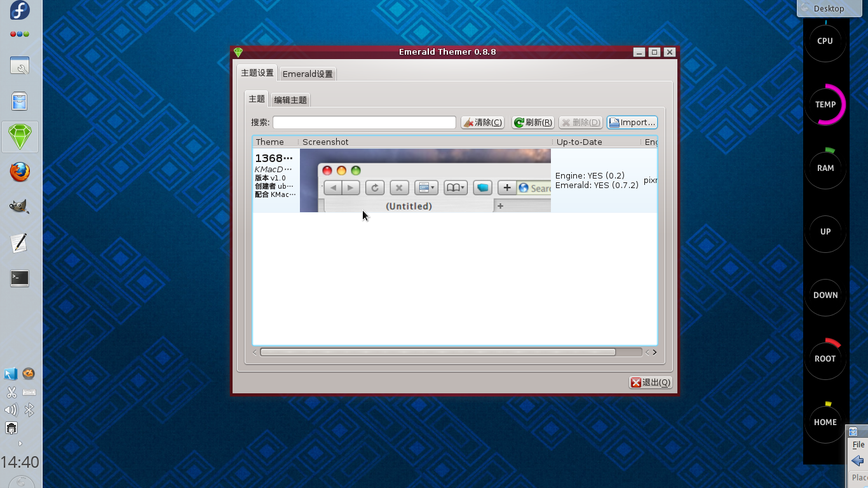Image resolution: width=868 pixels, height=488 pixels.
Task: Open the Fedora application launcher
Action: click(20, 10)
